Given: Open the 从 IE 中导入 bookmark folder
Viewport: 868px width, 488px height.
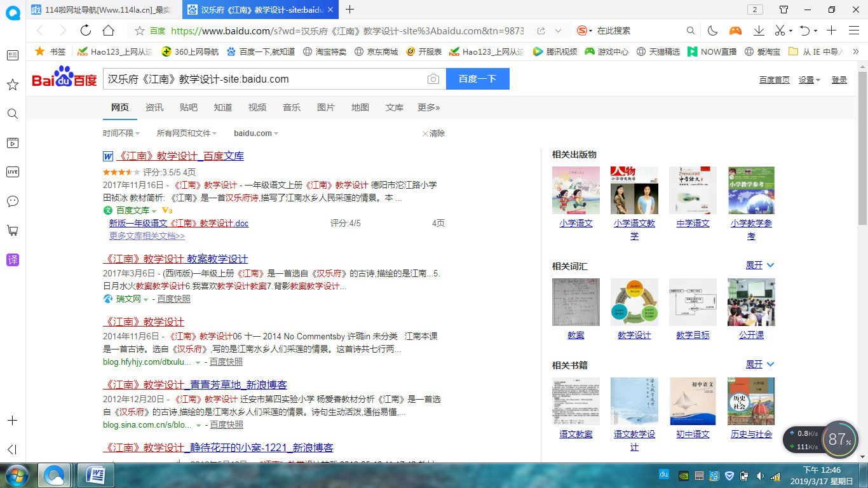Looking at the screenshot, I should (816, 51).
